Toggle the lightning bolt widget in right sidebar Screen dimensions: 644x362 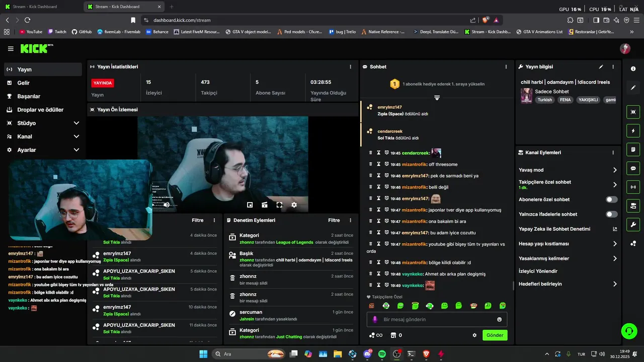point(633,131)
